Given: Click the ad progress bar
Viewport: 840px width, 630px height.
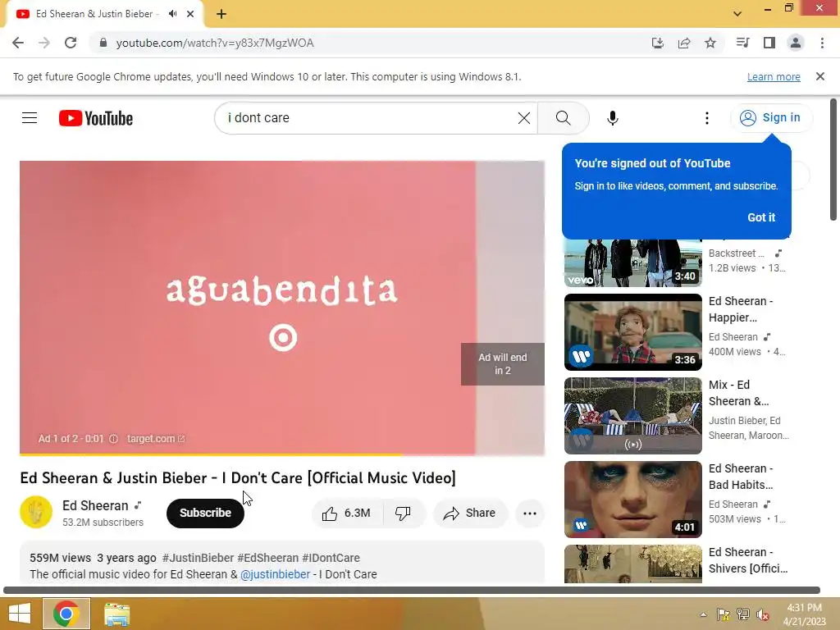Looking at the screenshot, I should (282, 454).
